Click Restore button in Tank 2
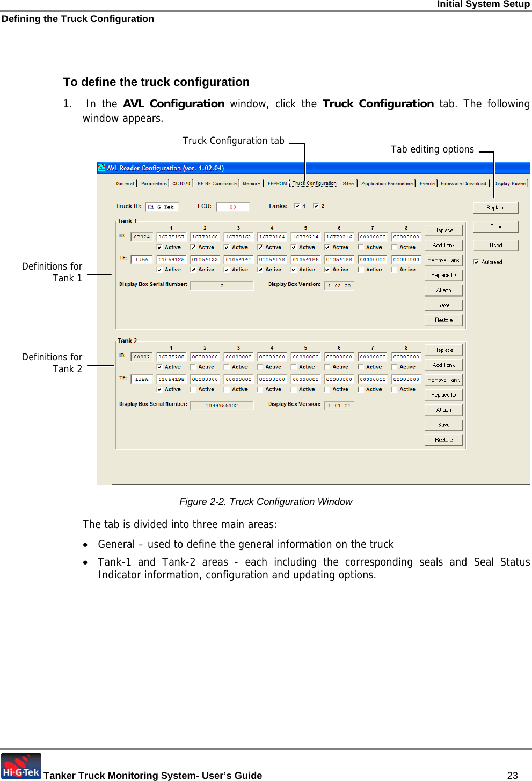The width and height of the screenshot is (532, 781). click(x=443, y=439)
